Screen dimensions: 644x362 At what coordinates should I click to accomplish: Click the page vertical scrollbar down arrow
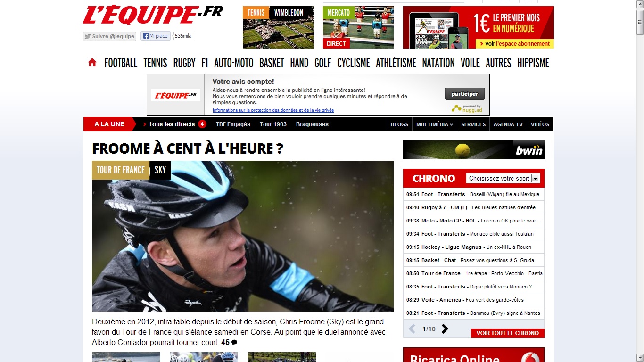[x=640, y=358]
